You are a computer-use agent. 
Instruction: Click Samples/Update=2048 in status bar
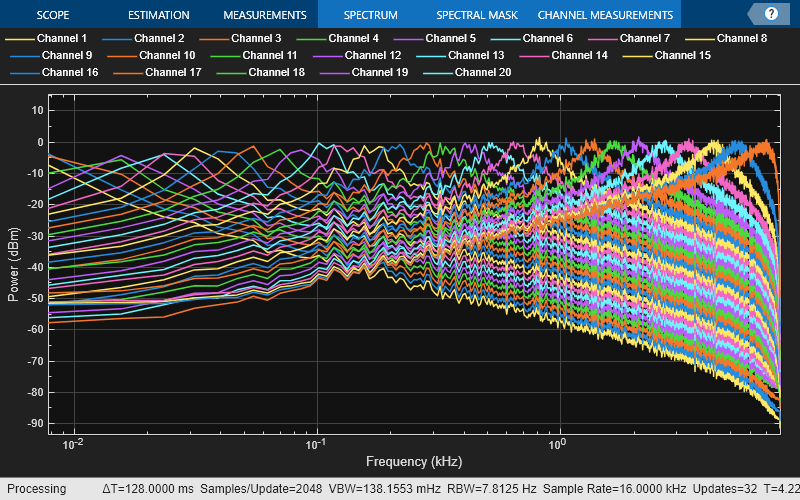pyautogui.click(x=261, y=489)
